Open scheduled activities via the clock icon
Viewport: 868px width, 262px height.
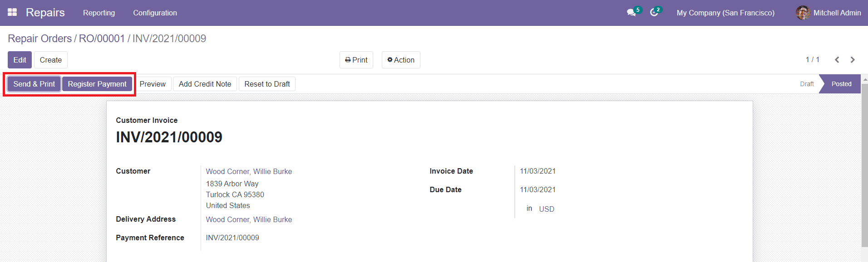[x=654, y=13]
